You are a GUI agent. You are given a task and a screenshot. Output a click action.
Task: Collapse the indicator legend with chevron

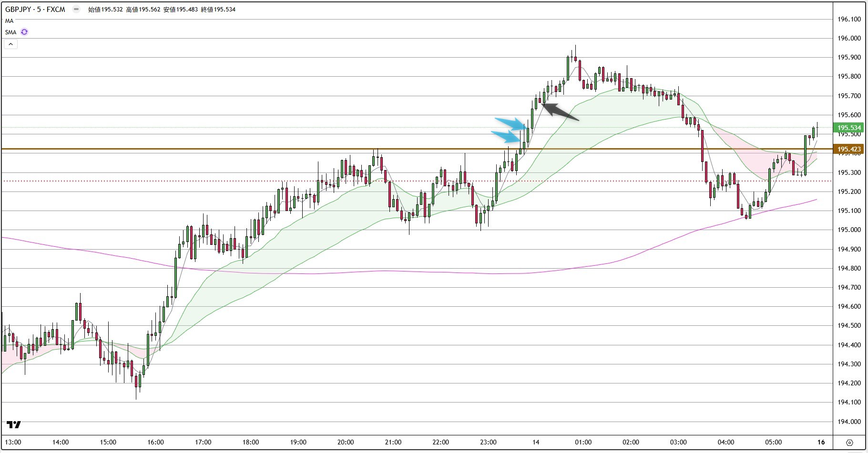click(10, 44)
